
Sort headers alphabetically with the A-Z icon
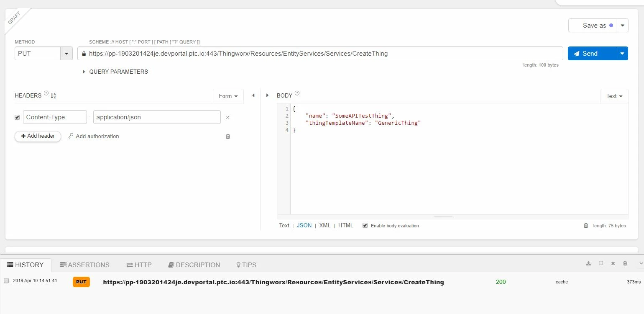pyautogui.click(x=53, y=96)
